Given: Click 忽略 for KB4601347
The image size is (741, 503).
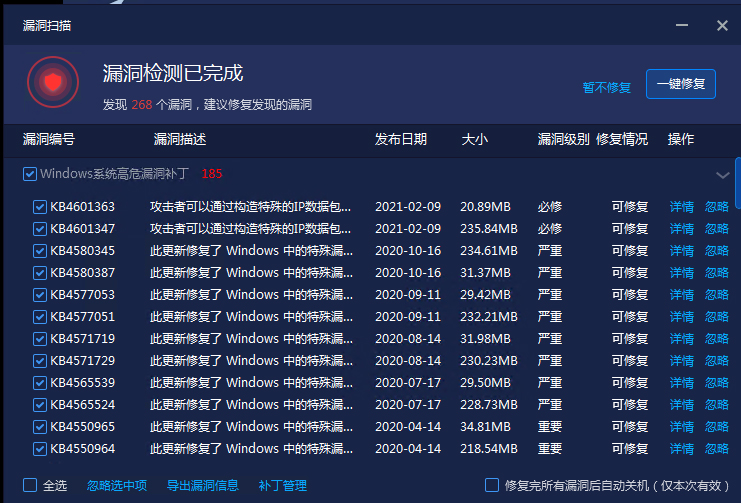Looking at the screenshot, I should 717,229.
